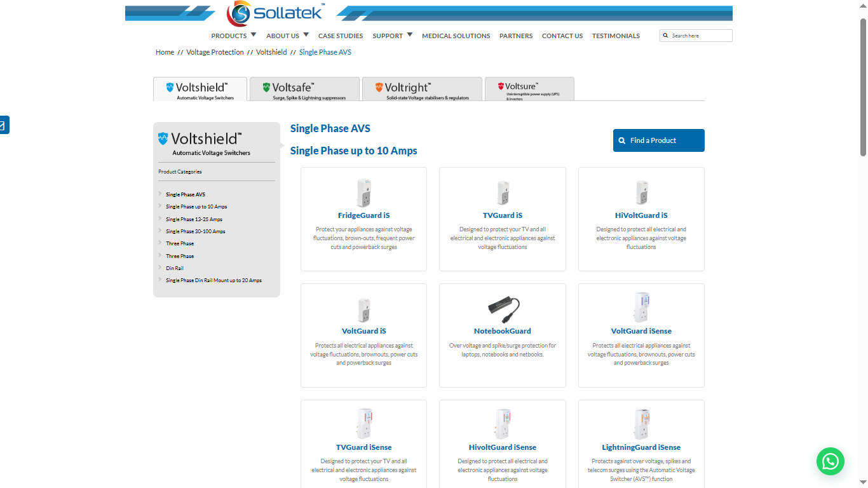Select Single Phase 13-25 Amps category
This screenshot has width=868, height=488.
coord(194,219)
